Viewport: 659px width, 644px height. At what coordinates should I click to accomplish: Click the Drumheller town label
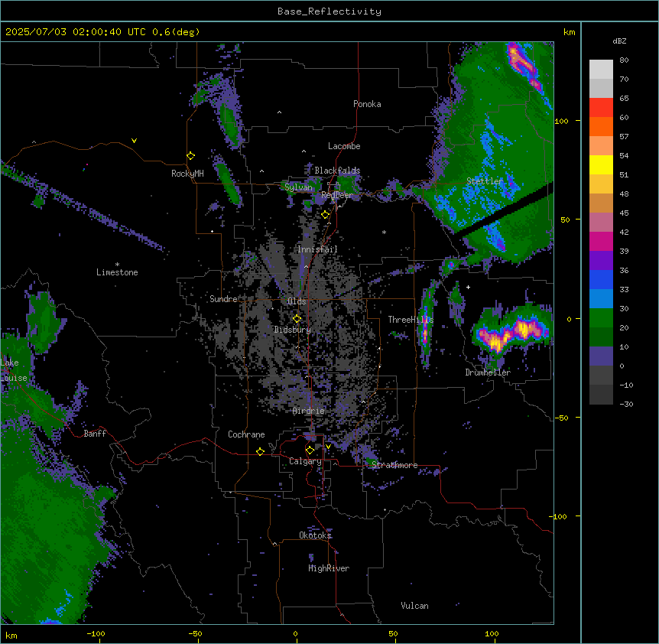pyautogui.click(x=488, y=372)
